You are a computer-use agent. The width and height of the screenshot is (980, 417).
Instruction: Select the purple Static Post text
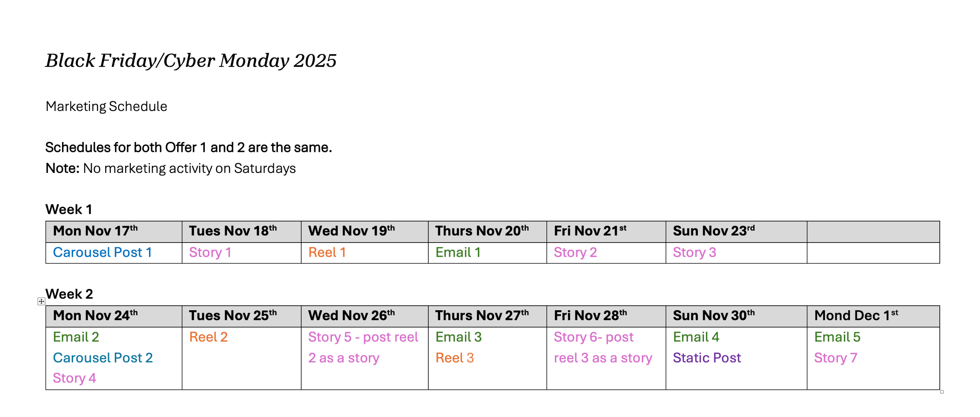[x=707, y=358]
